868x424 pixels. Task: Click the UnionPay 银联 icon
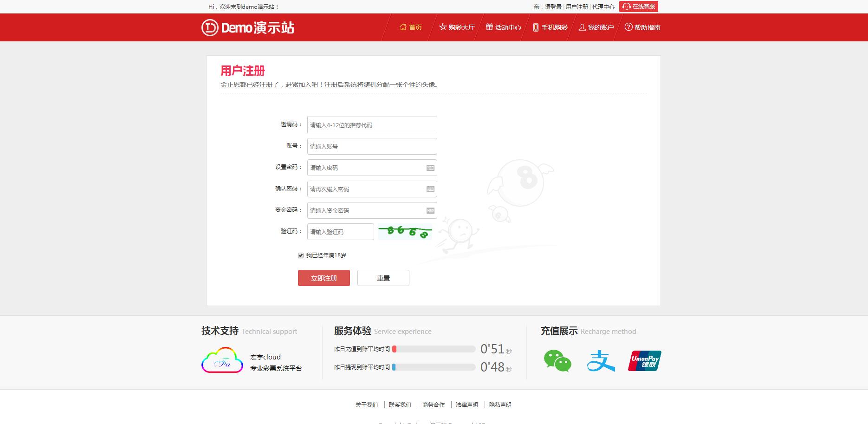pyautogui.click(x=645, y=361)
